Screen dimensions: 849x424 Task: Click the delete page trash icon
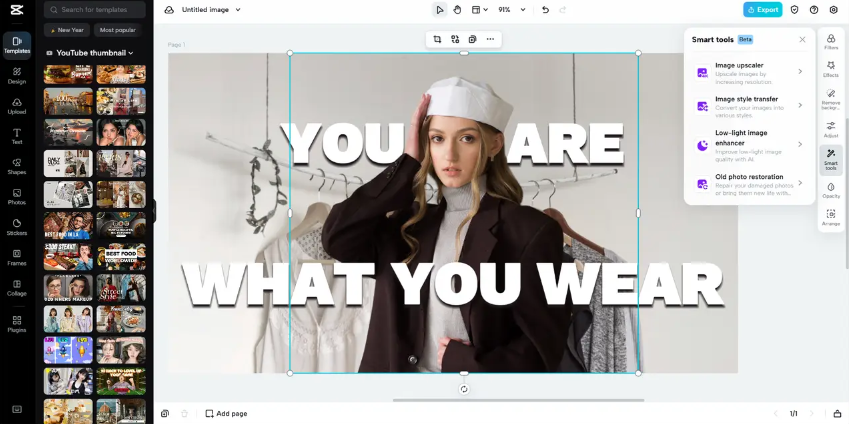click(184, 414)
